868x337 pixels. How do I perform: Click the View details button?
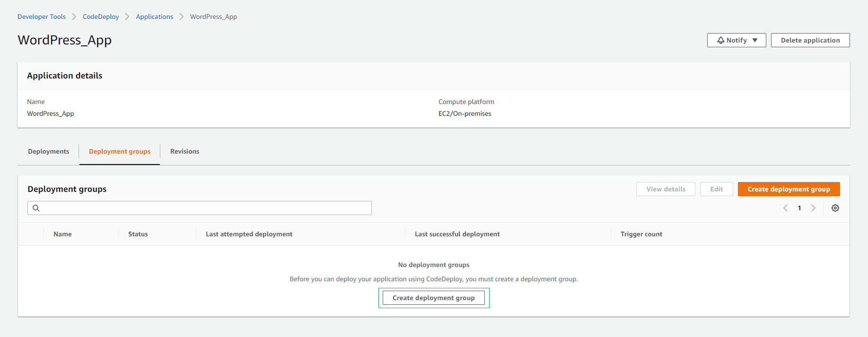coord(666,189)
